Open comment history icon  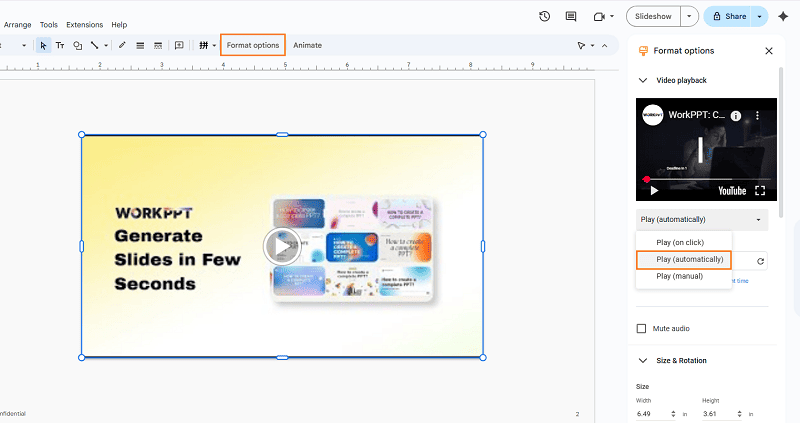click(x=571, y=16)
